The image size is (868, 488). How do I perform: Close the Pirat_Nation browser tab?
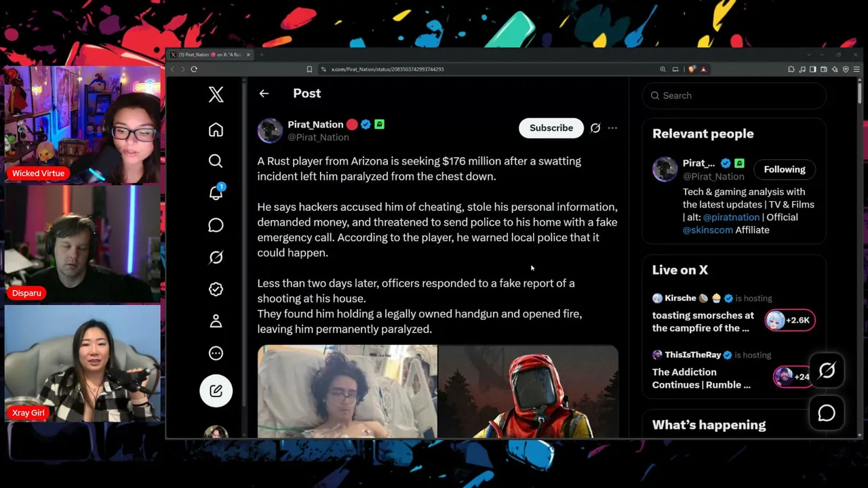pyautogui.click(x=248, y=54)
